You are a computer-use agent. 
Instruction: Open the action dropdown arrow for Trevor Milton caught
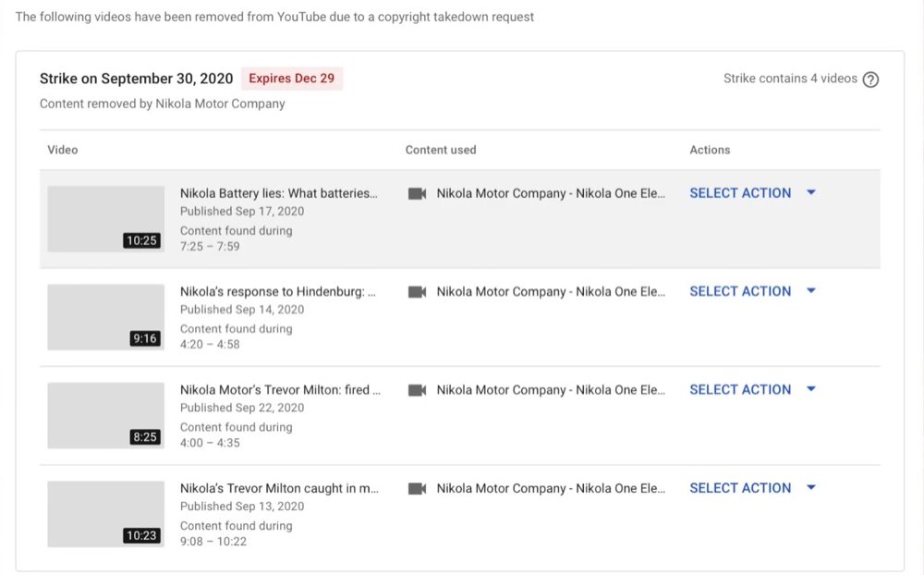coord(811,488)
